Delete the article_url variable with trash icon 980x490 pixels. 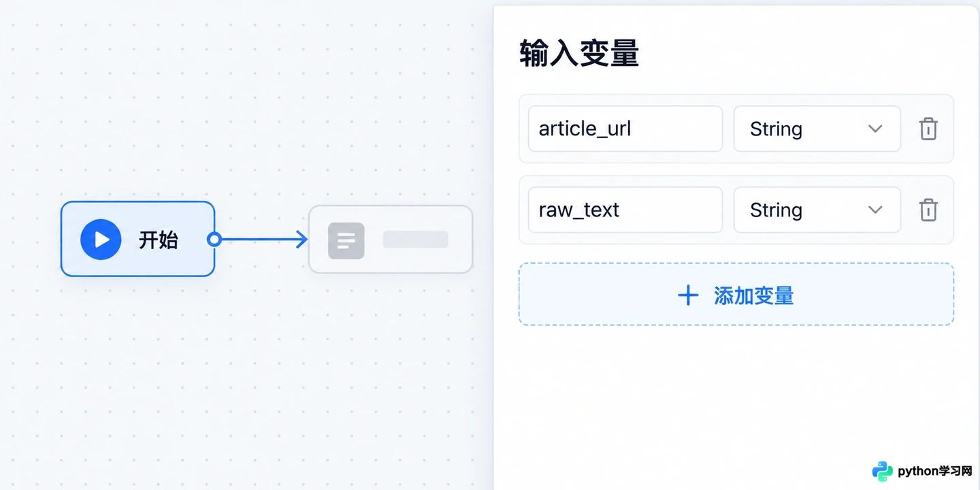928,129
